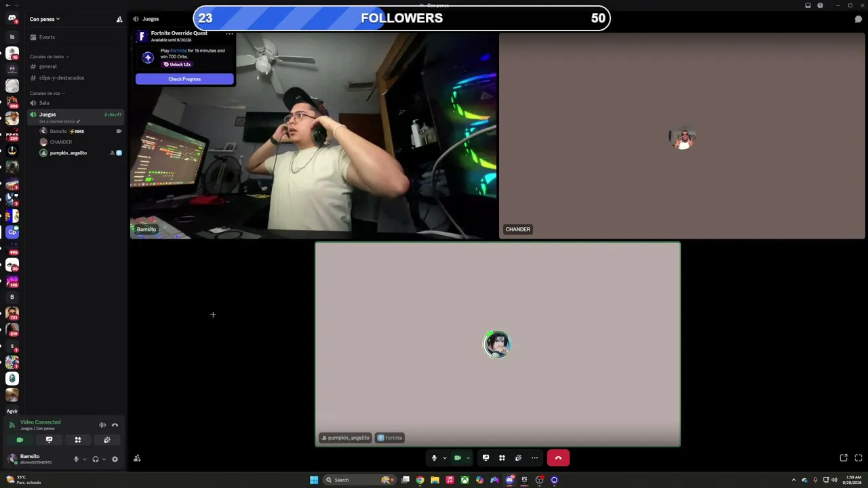Click the invite people icon below the sidebar
The height and width of the screenshot is (488, 868).
pos(137,458)
